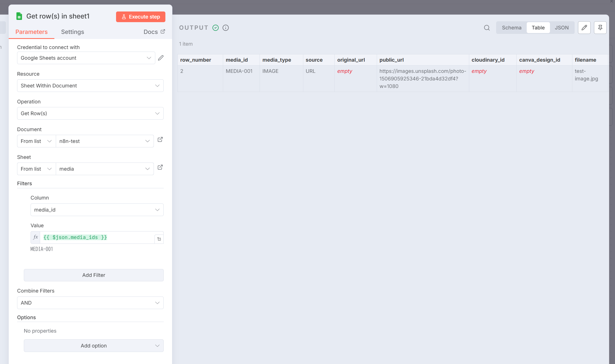Screen dimensions: 615x364
Task: Click the edit output pencil icon
Action: pyautogui.click(x=584, y=28)
